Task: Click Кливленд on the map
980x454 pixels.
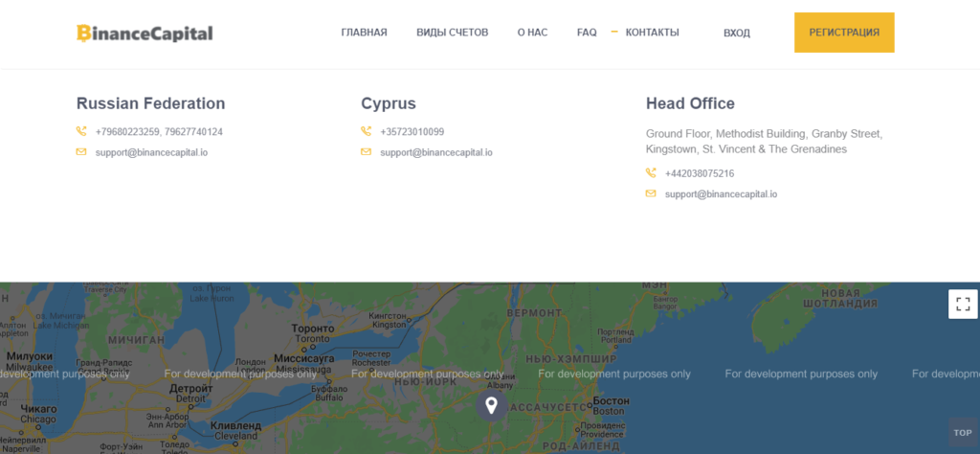Action: 235,425
